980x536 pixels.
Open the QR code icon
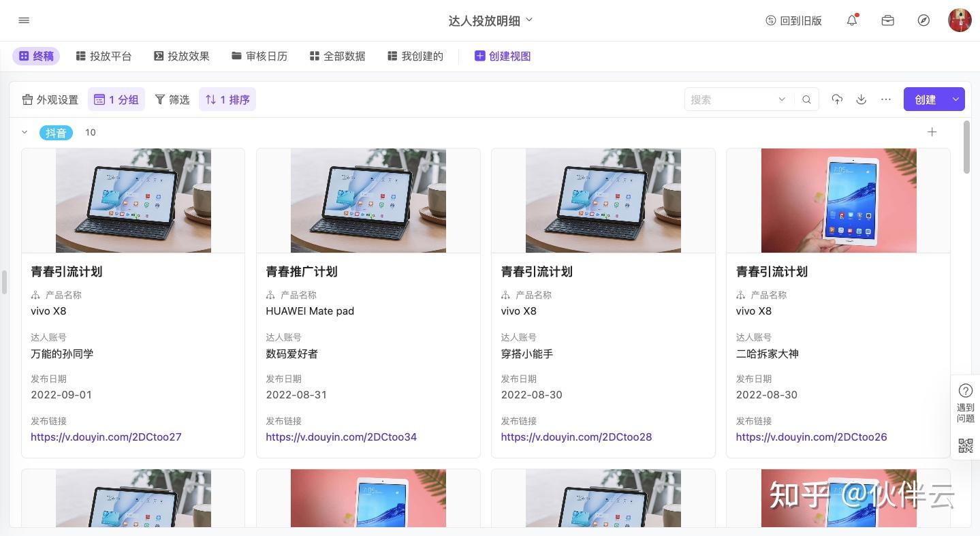pyautogui.click(x=965, y=445)
